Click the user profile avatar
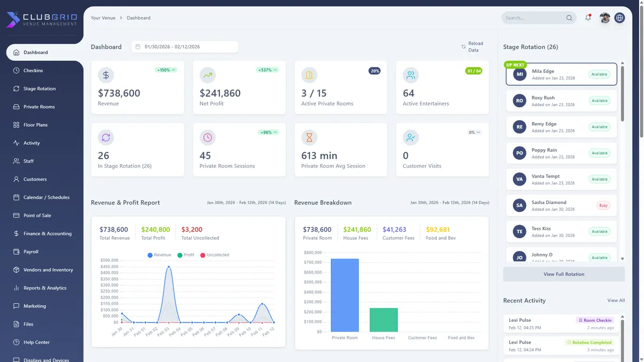Image resolution: width=644 pixels, height=362 pixels. [605, 18]
